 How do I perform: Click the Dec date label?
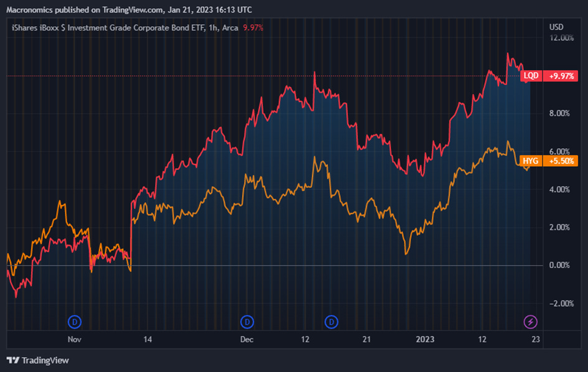click(x=247, y=340)
